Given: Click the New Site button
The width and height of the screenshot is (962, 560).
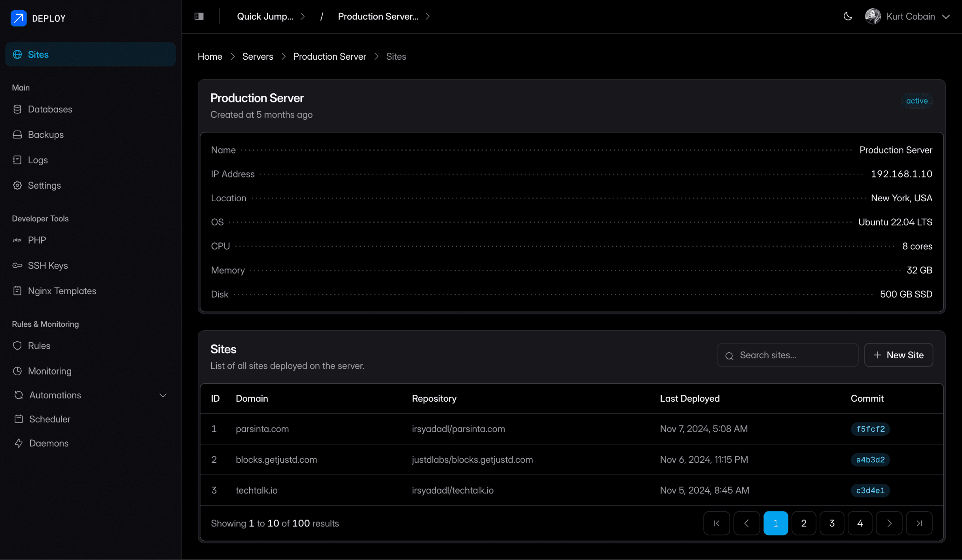Looking at the screenshot, I should (898, 355).
